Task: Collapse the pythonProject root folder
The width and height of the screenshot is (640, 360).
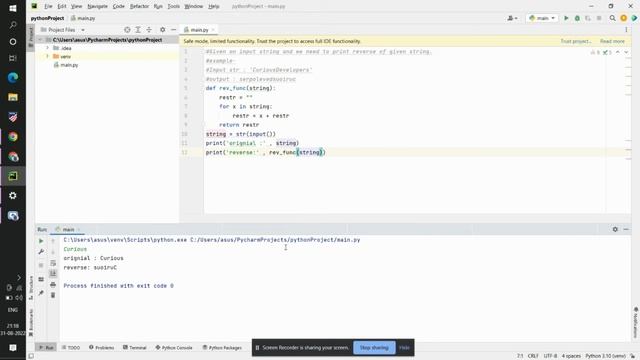Action: point(40,40)
